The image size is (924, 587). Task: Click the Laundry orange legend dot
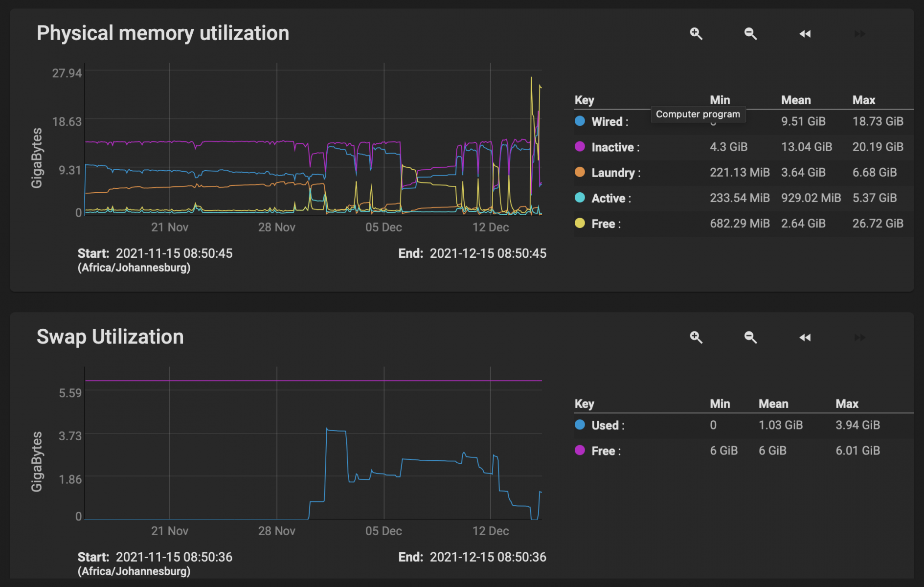(x=580, y=172)
